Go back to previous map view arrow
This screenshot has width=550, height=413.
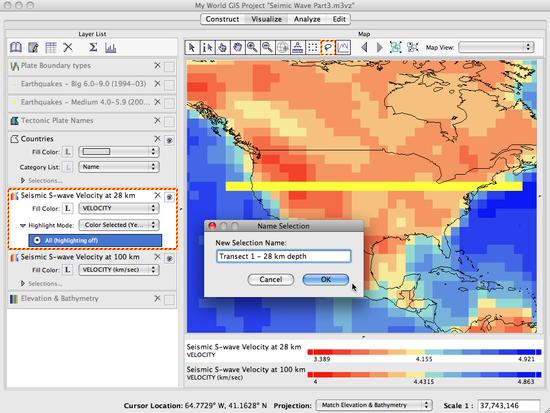364,47
